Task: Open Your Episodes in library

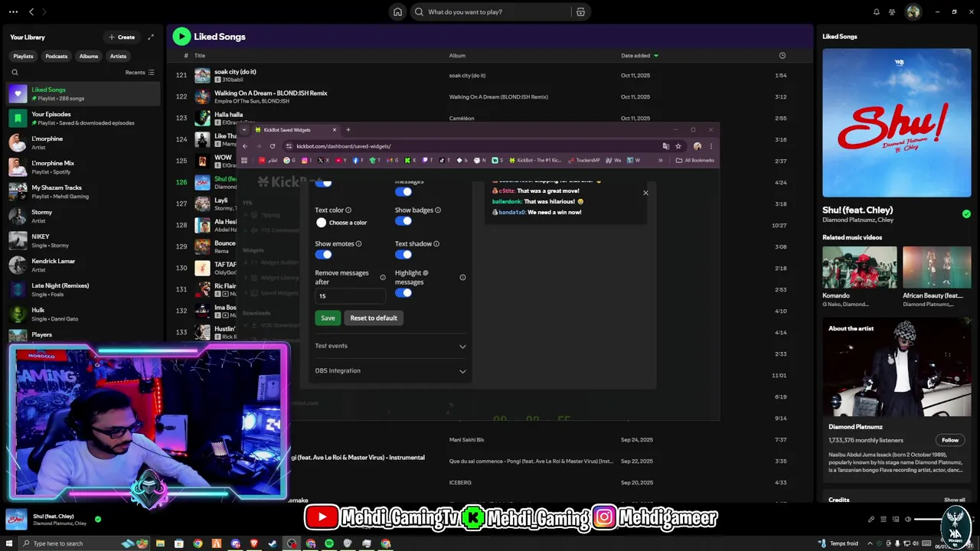Action: pos(83,118)
